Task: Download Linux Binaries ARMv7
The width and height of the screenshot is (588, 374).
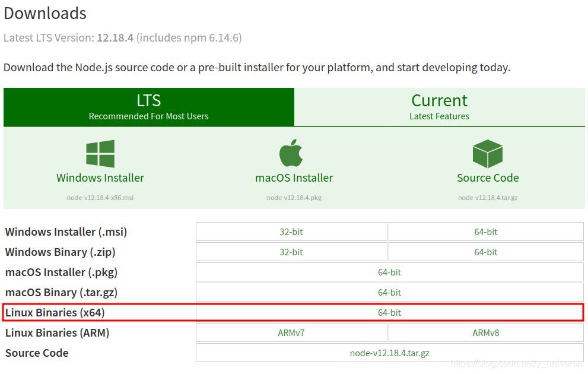Action: (291, 332)
